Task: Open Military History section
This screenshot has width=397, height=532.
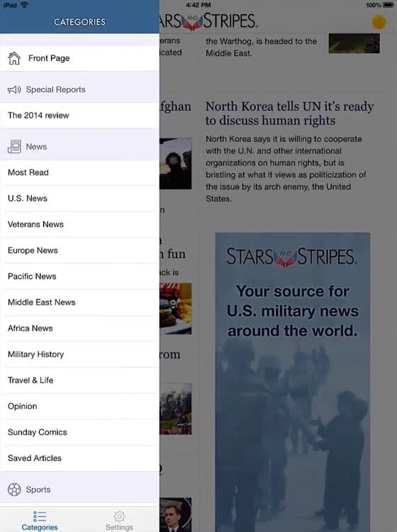Action: (79, 354)
